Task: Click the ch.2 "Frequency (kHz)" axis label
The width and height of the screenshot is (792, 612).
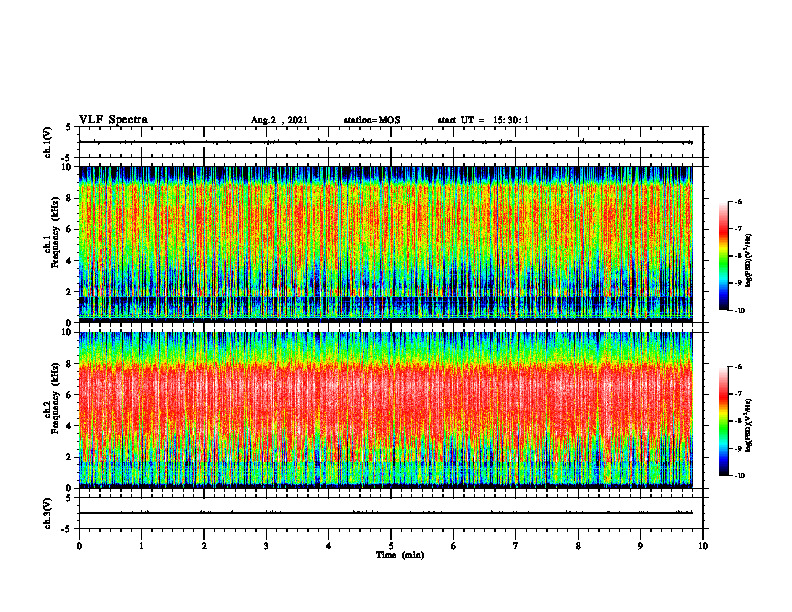Action: pyautogui.click(x=56, y=398)
